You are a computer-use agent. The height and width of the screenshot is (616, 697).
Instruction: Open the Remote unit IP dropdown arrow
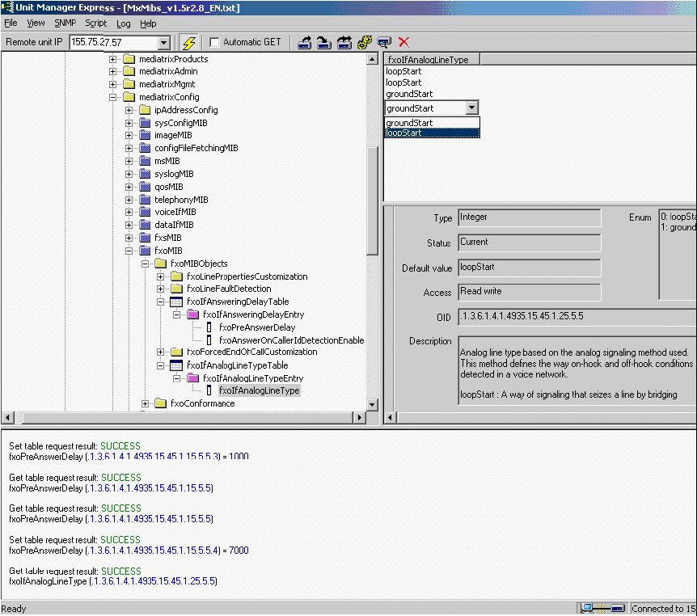click(x=164, y=43)
